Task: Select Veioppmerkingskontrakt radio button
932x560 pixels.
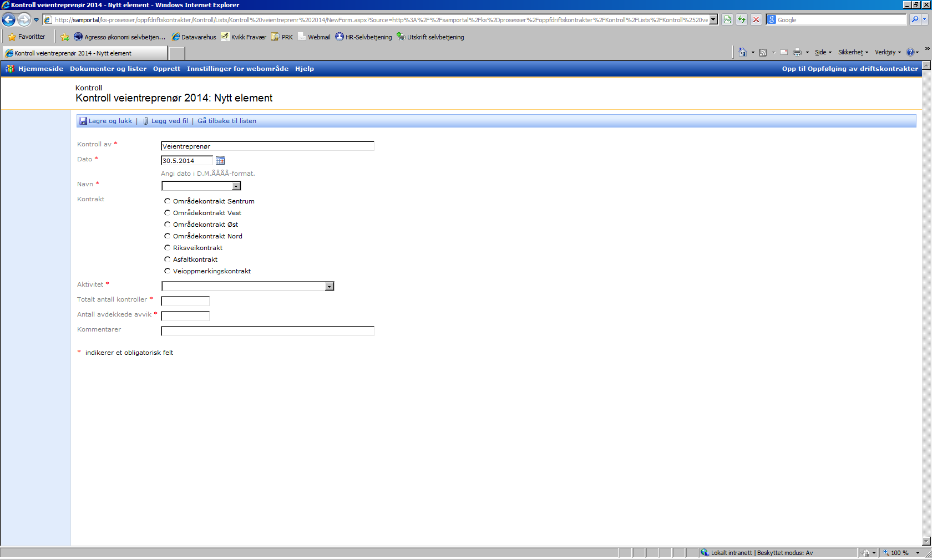Action: tap(167, 271)
